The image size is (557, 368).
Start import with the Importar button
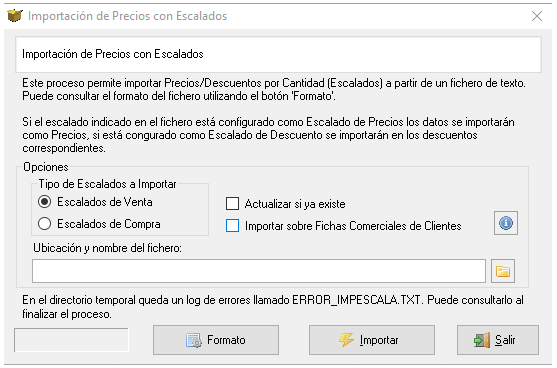coord(372,340)
